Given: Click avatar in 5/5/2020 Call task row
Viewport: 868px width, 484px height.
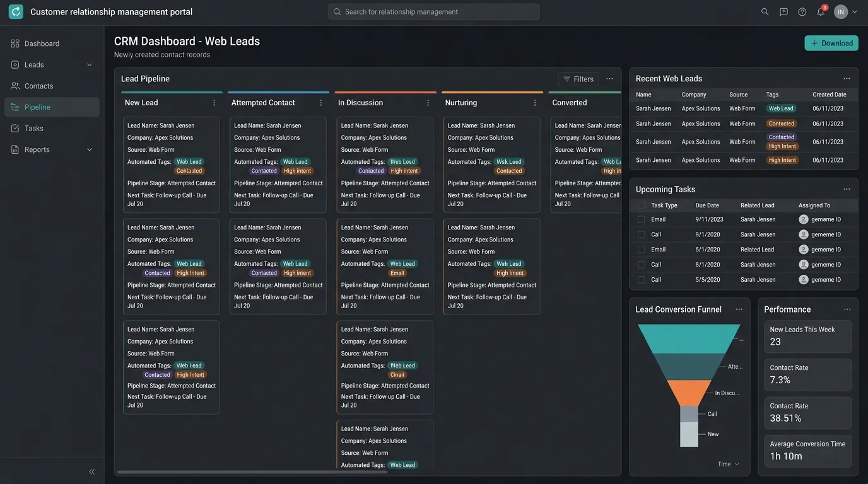Looking at the screenshot, I should (804, 280).
